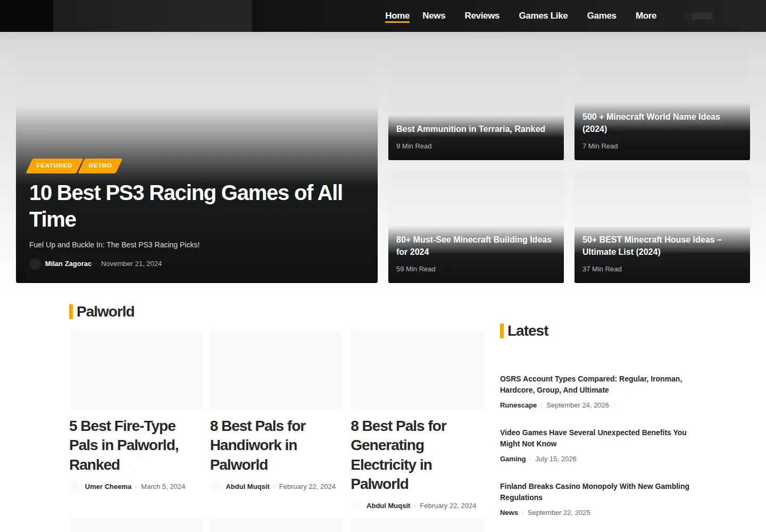Click Milan Zagorac's round avatar
The width and height of the screenshot is (766, 532).
point(35,264)
